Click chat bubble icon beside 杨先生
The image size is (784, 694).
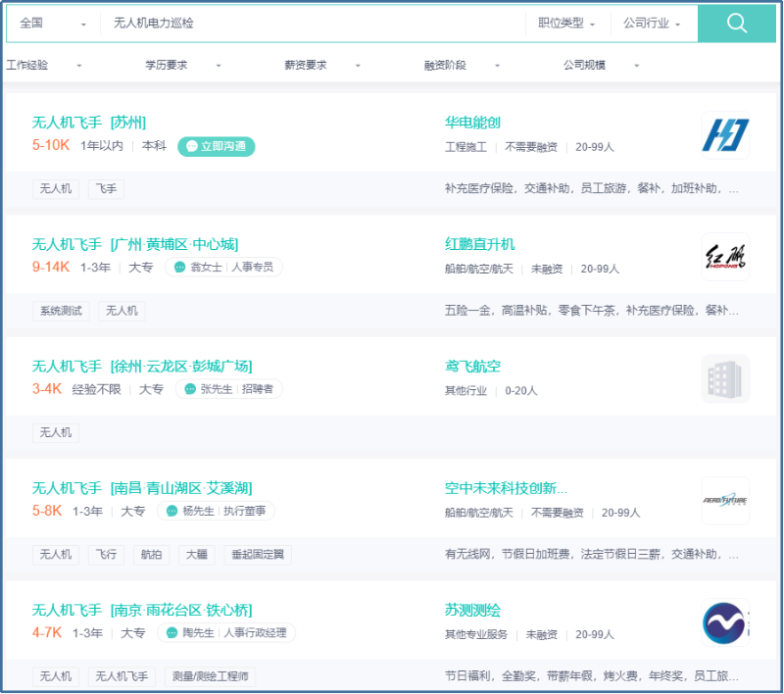tap(171, 511)
